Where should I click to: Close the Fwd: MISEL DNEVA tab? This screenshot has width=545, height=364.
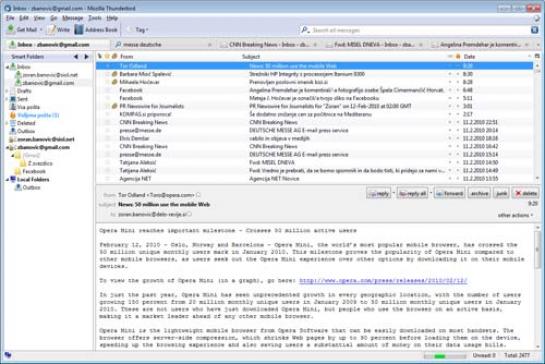421,45
